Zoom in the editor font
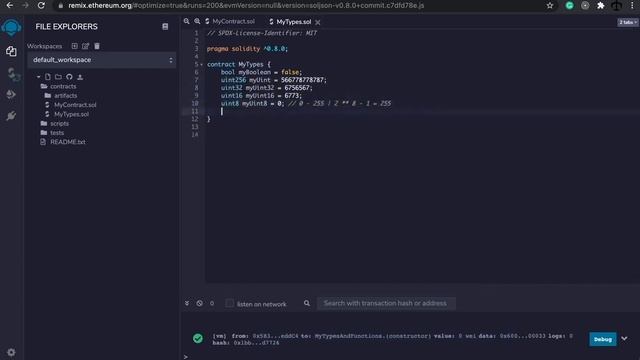The height and width of the screenshot is (360, 640). (x=197, y=21)
